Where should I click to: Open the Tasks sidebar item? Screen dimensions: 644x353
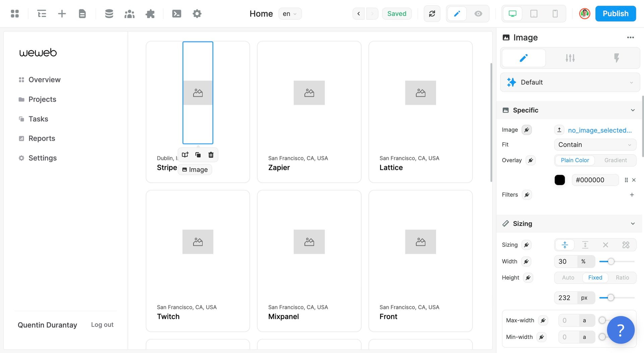34,119
